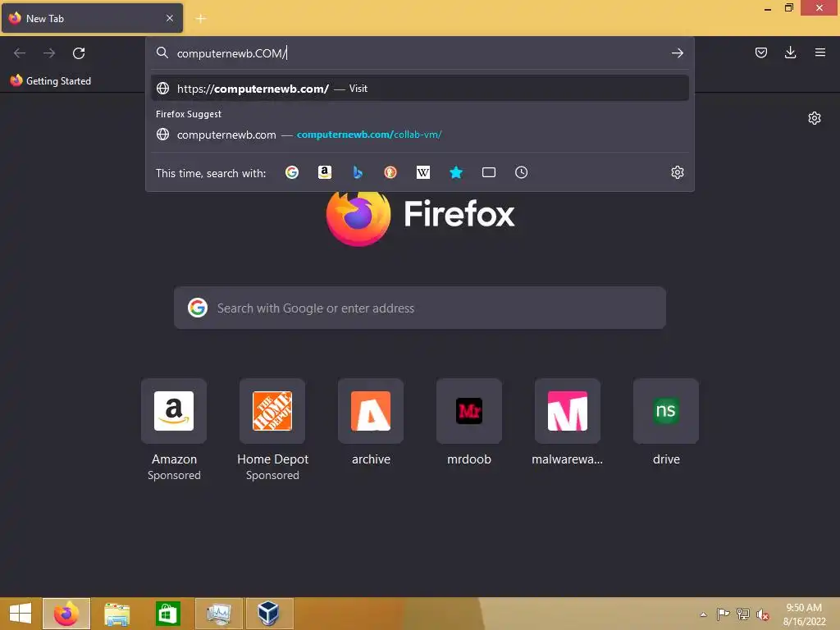
Task: Open the mrdoob shortcut tile
Action: tap(469, 411)
